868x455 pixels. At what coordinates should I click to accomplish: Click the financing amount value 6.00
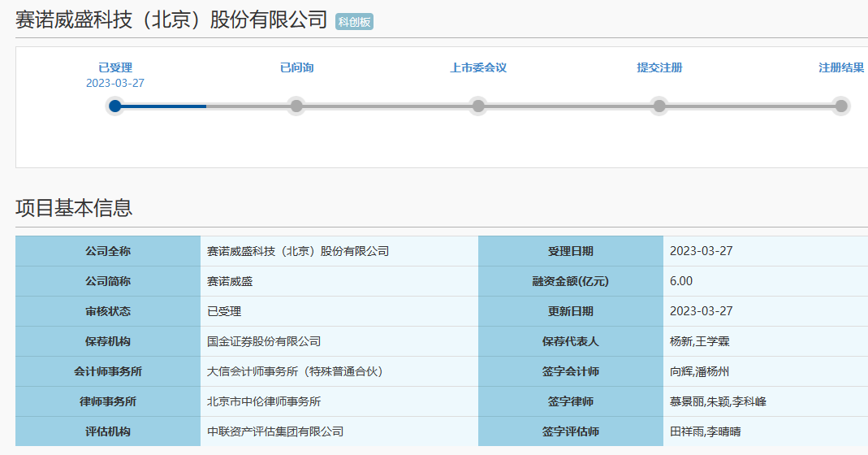coord(681,281)
